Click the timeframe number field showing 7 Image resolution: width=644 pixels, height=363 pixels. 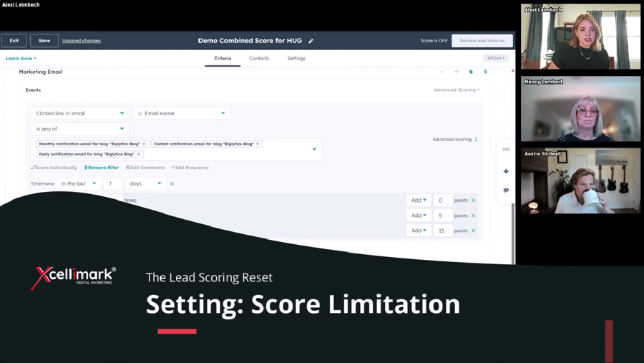112,184
